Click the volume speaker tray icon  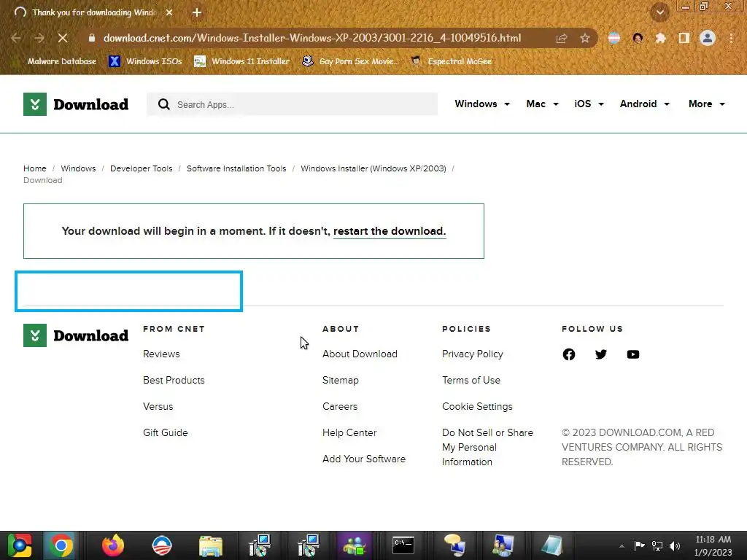[675, 545]
